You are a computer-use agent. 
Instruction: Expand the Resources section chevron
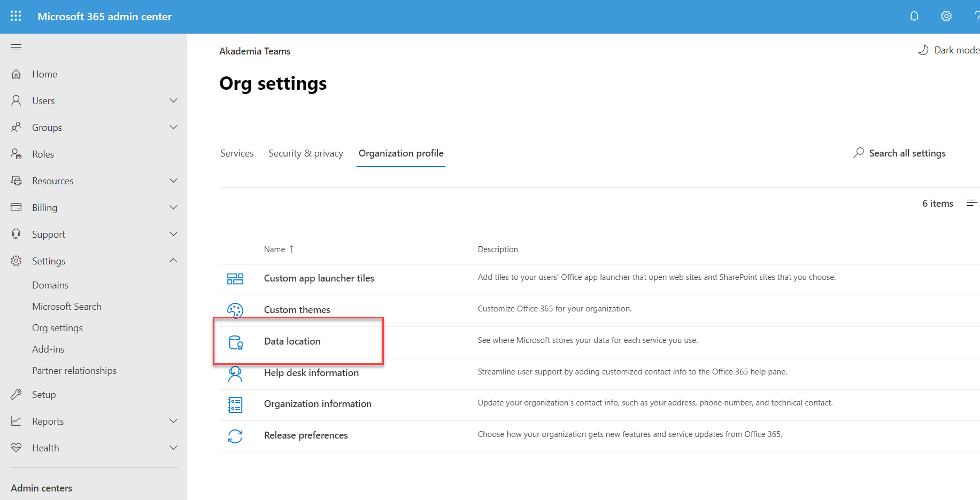[x=173, y=181]
